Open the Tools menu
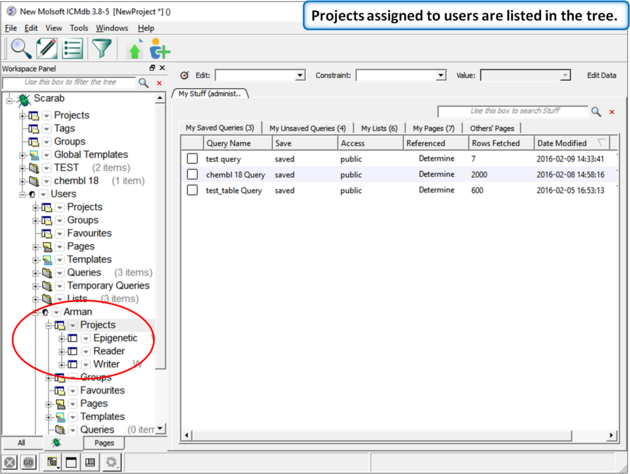The width and height of the screenshot is (630, 474). point(79,28)
